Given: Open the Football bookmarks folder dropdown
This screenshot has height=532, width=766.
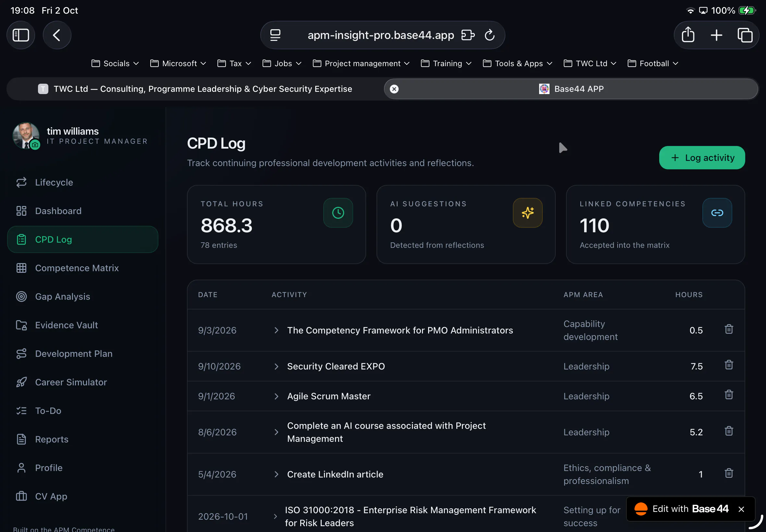Looking at the screenshot, I should [653, 63].
